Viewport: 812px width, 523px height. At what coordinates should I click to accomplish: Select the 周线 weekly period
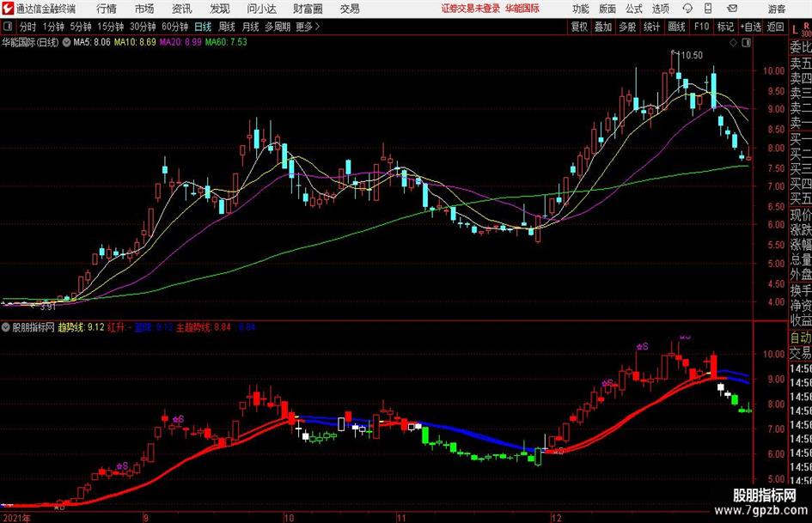(227, 27)
